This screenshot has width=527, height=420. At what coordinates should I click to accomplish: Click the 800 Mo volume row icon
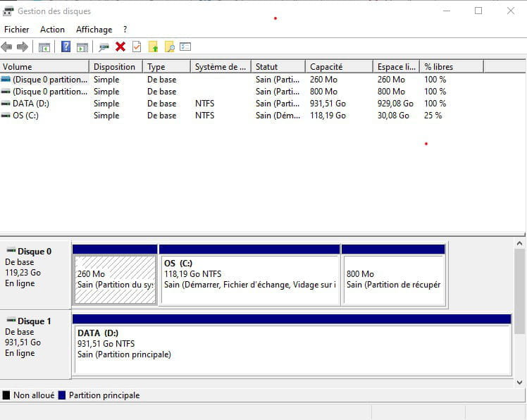[6, 92]
